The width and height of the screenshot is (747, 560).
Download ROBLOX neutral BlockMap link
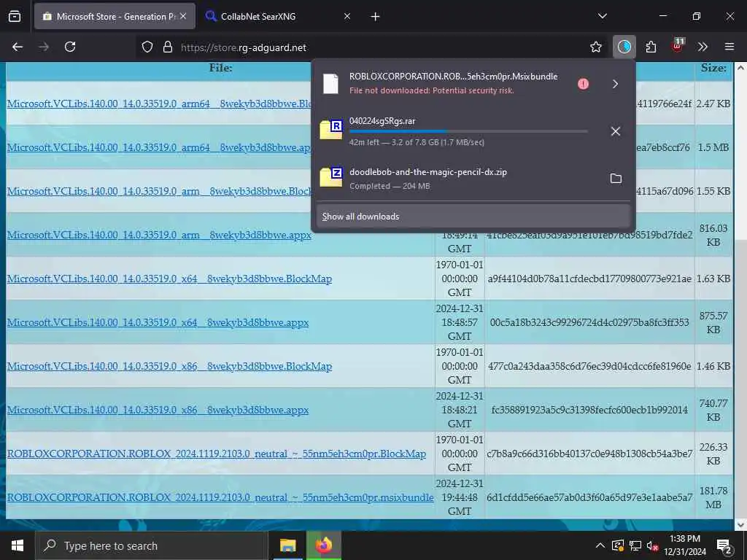click(217, 454)
